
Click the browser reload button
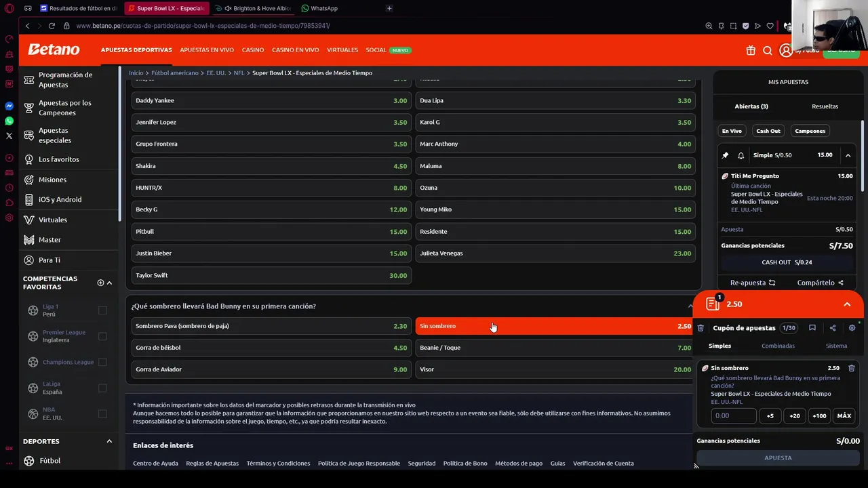(x=52, y=26)
